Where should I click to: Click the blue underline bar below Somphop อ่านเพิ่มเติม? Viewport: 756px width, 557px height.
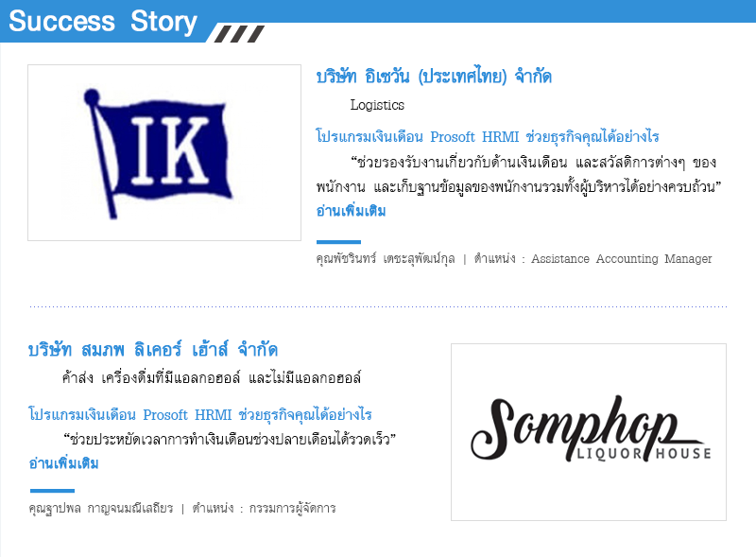pyautogui.click(x=52, y=491)
